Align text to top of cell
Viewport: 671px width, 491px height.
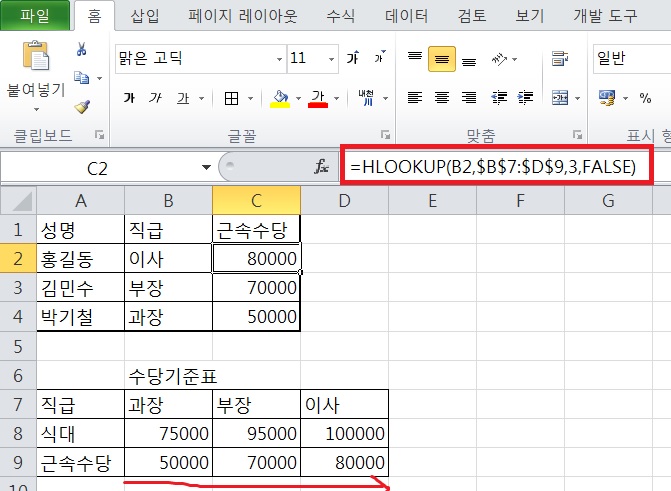[415, 57]
